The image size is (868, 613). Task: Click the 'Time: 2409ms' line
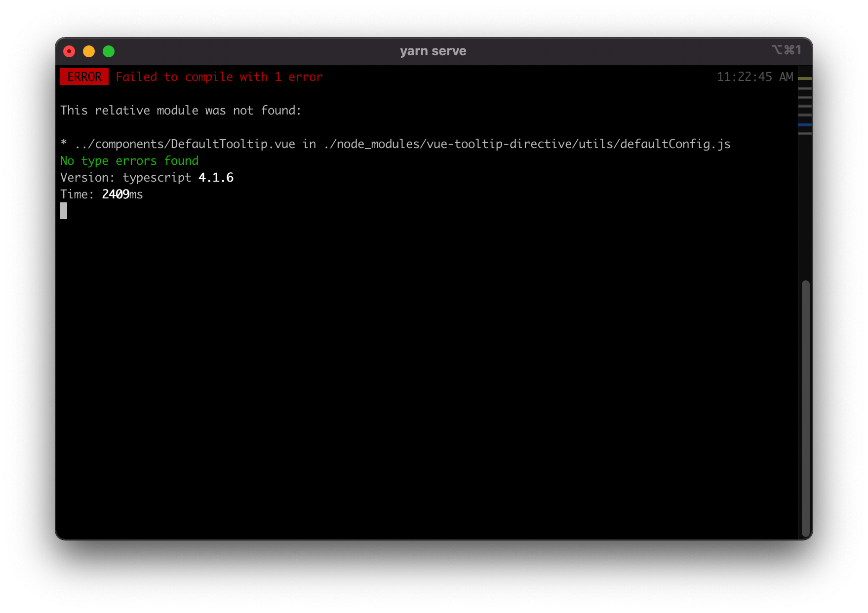(101, 194)
